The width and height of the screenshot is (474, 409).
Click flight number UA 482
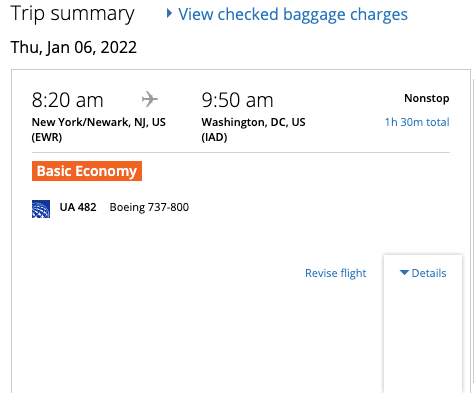tap(78, 207)
